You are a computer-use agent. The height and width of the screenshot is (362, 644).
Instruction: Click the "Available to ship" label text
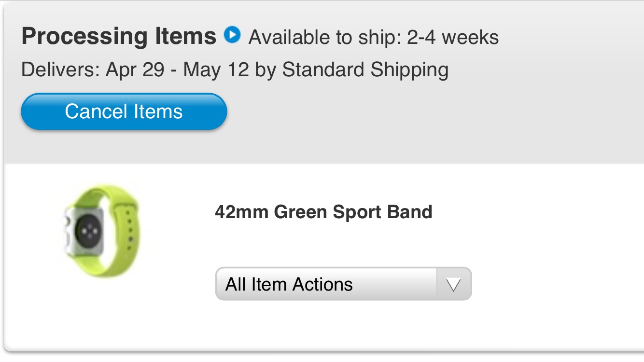[323, 37]
